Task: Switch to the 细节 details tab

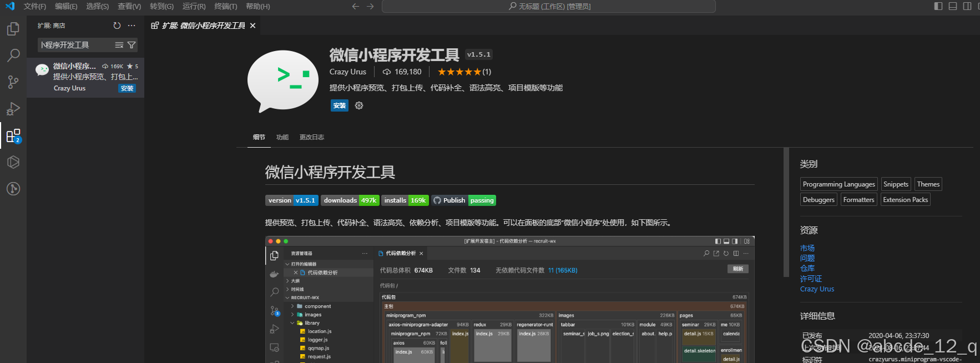Action: point(259,137)
